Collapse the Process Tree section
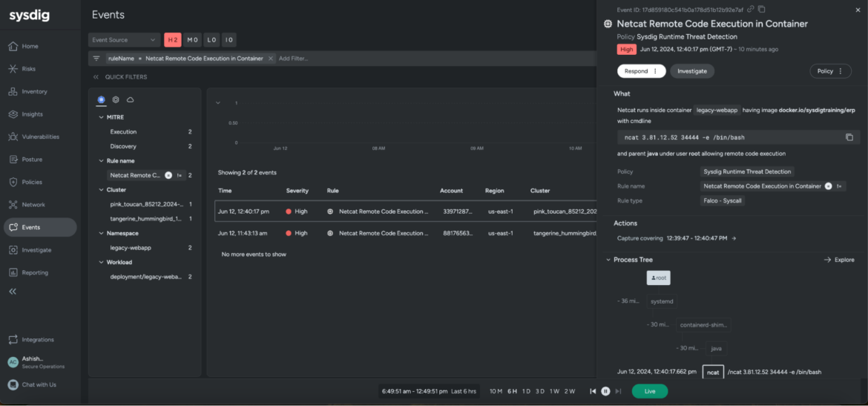Screen dimensions: 868x406 [608, 260]
